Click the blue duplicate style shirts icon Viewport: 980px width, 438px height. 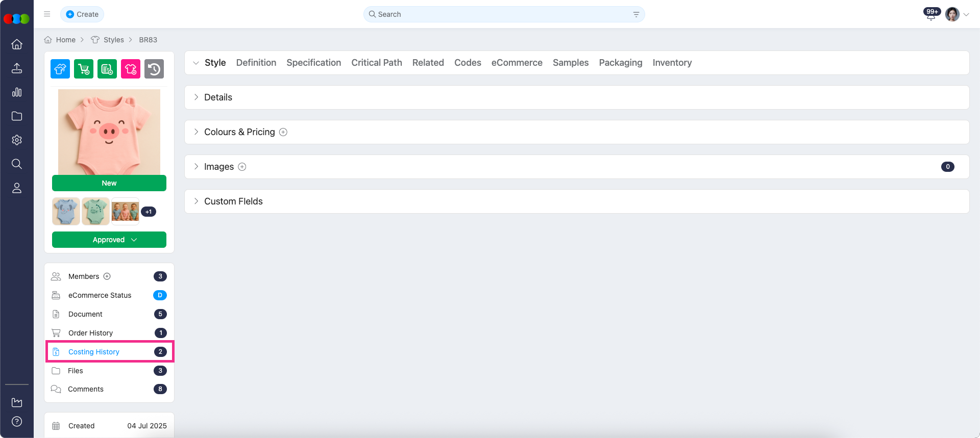pos(60,69)
